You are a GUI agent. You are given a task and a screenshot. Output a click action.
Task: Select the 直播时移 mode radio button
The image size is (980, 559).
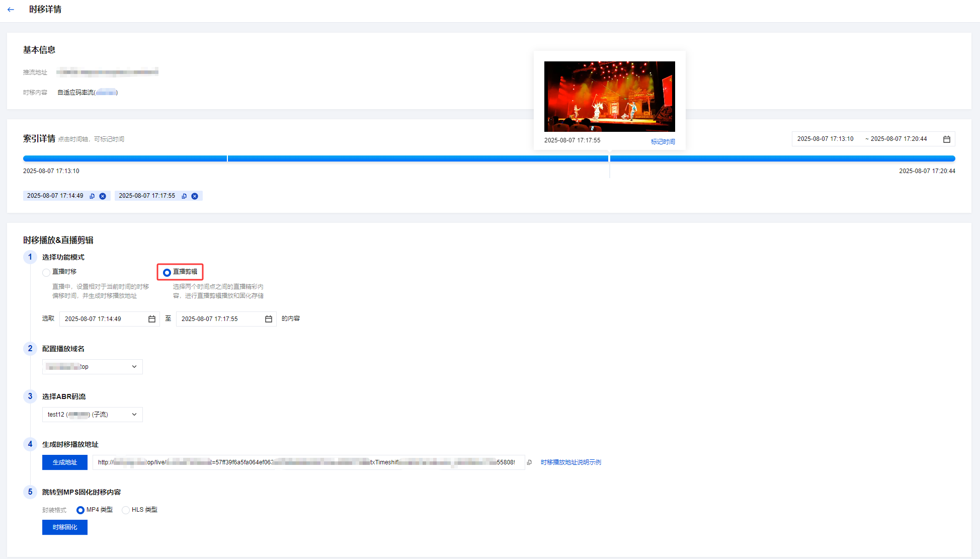tap(46, 272)
